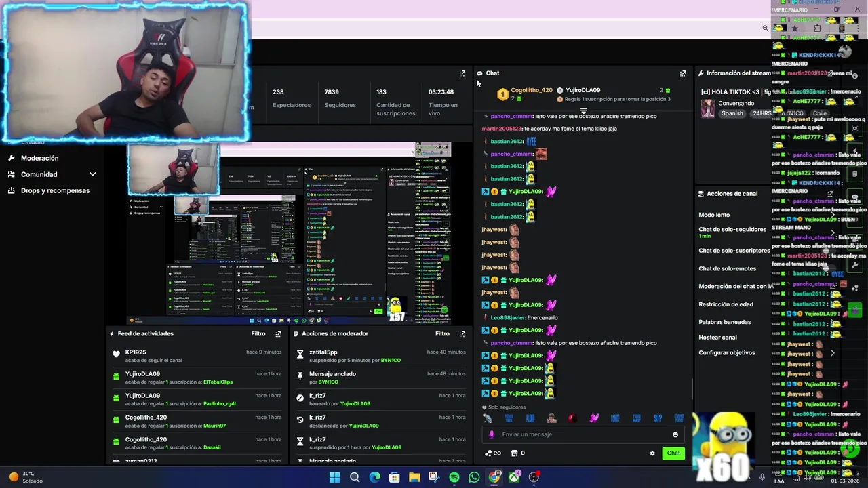Open ElTobalClips link in activity feed
Viewport: 868px width, 488px height.
(x=218, y=382)
